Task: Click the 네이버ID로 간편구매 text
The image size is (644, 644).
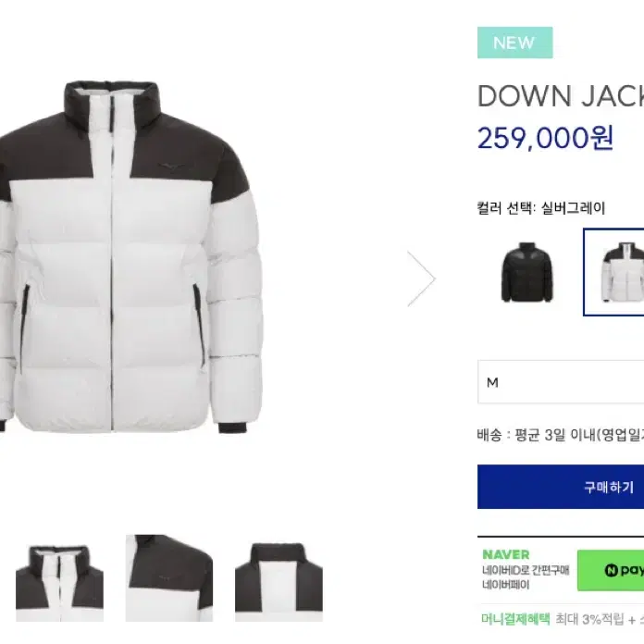Action: pos(526,571)
